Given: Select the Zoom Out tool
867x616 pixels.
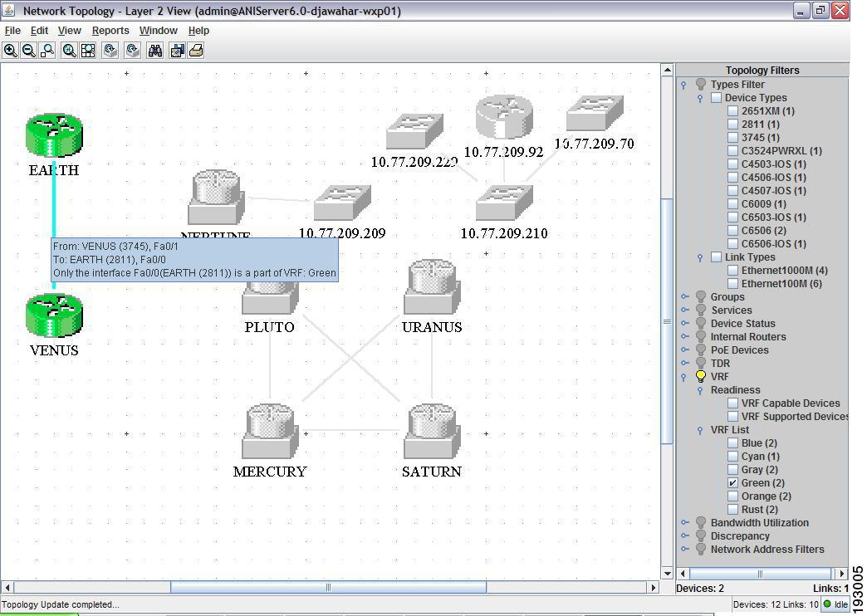Looking at the screenshot, I should 29,51.
